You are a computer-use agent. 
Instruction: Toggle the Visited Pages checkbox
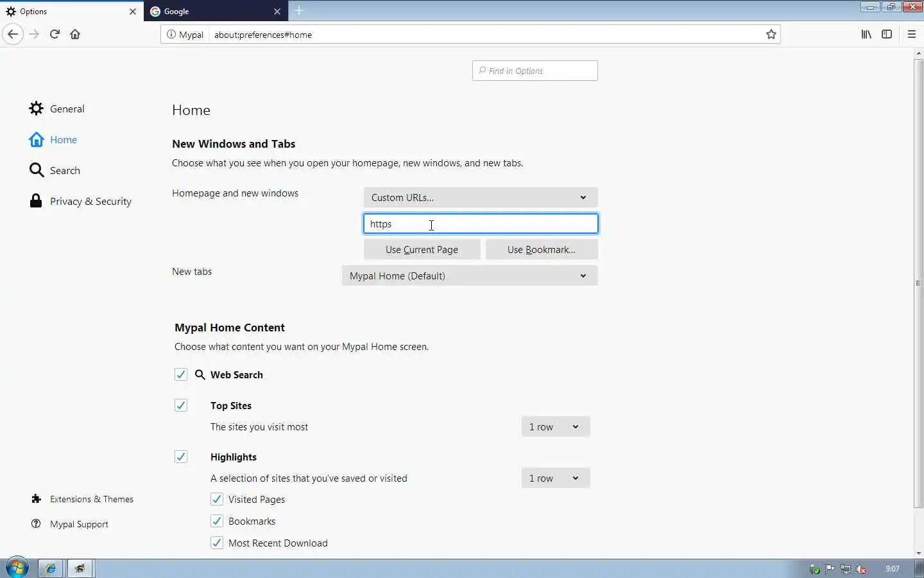[217, 499]
